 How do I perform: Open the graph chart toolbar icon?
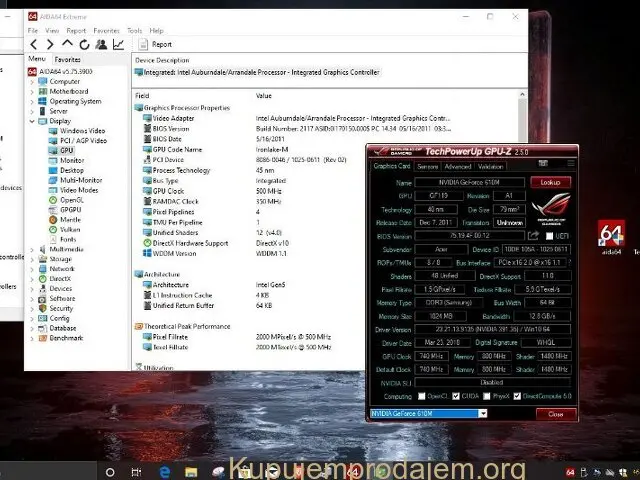point(118,44)
